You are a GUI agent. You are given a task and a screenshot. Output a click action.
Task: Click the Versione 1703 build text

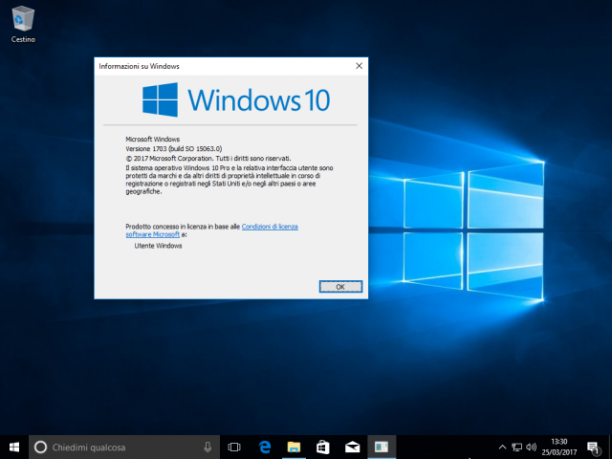coord(174,149)
